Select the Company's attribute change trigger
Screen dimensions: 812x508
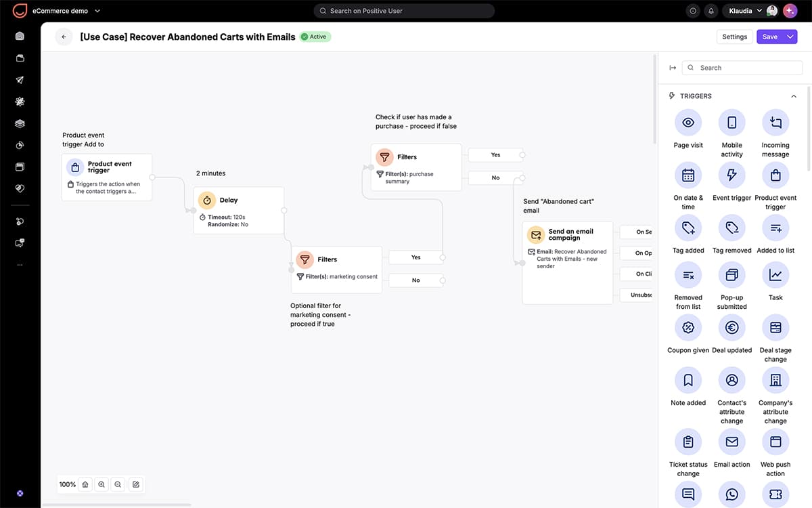(775, 381)
